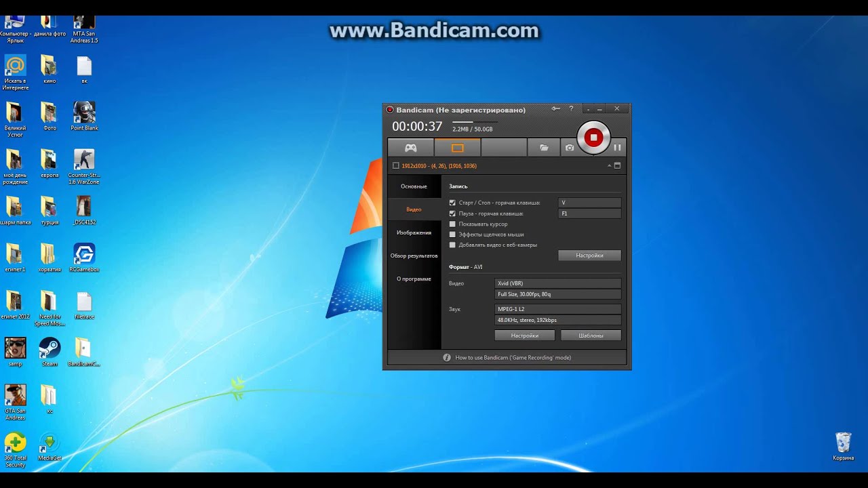868x488 pixels.
Task: Select Game Recording mode gamepad icon
Action: tap(410, 147)
